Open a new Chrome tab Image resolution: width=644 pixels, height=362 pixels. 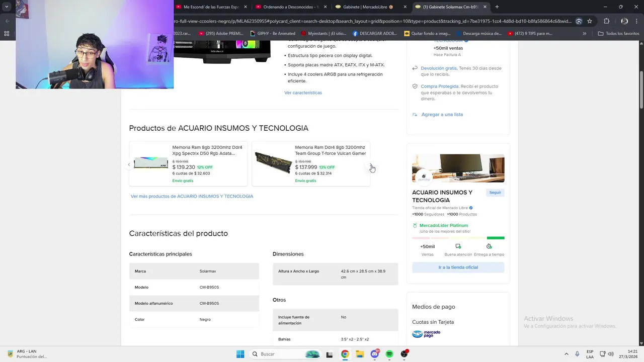pos(497,7)
